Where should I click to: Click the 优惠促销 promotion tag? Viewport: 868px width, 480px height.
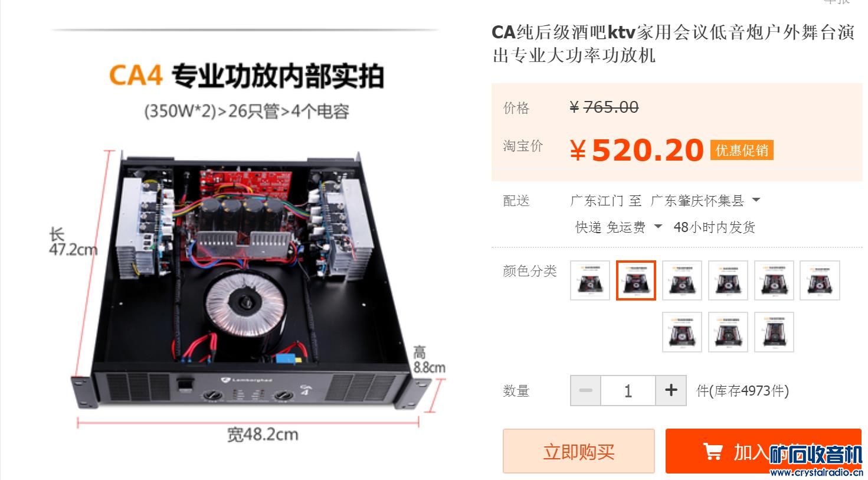742,151
